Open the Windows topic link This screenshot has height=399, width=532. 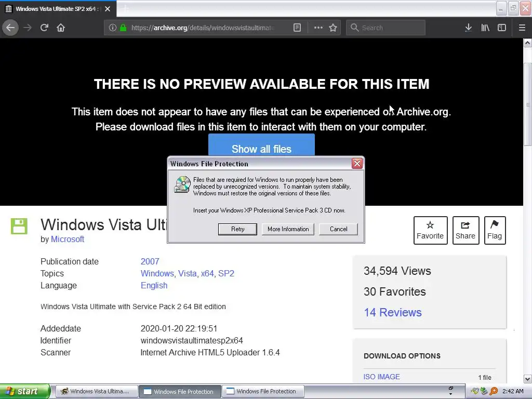[x=157, y=273]
